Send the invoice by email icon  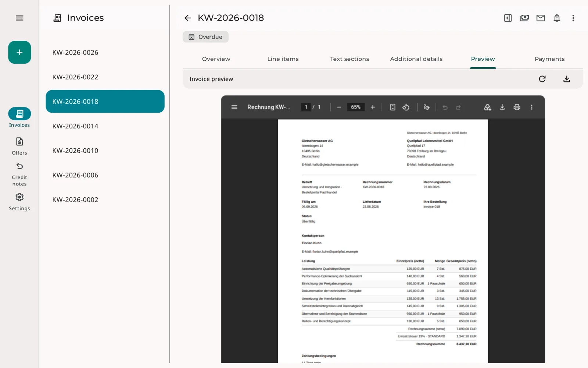pyautogui.click(x=541, y=18)
